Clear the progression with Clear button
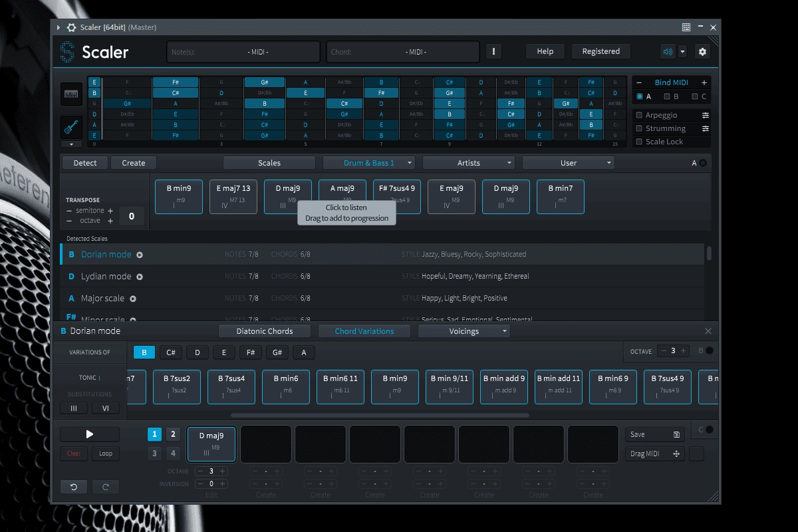Viewport: 798px width, 532px height. [74, 454]
